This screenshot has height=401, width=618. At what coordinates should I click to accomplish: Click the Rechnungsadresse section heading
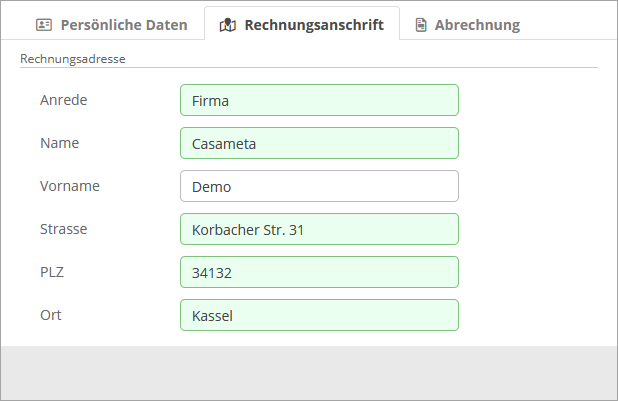point(72,59)
